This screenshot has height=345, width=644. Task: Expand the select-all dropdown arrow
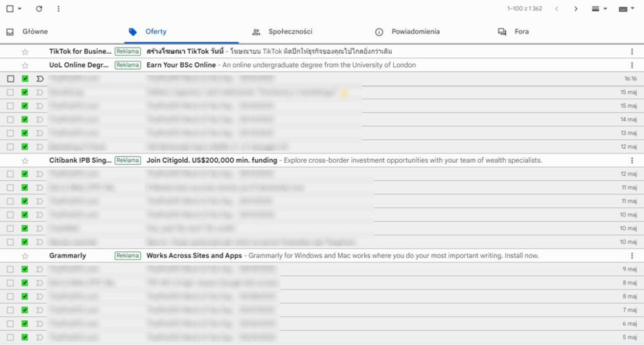(x=19, y=9)
